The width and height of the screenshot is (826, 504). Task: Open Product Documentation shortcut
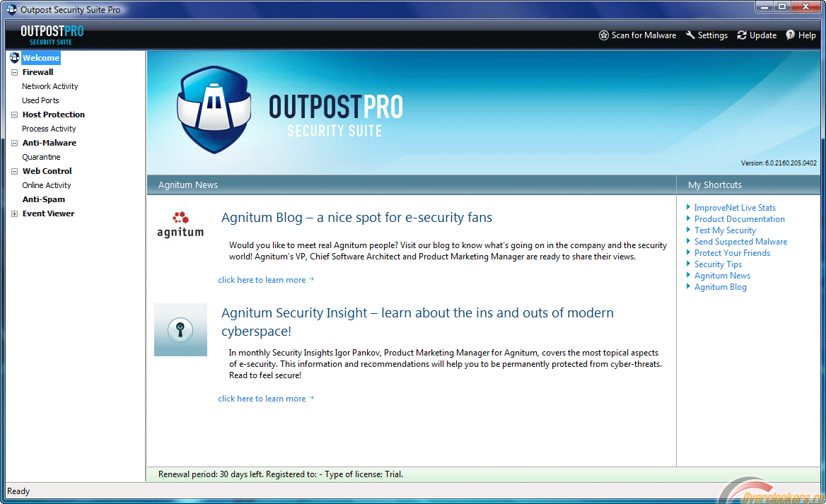(x=740, y=219)
